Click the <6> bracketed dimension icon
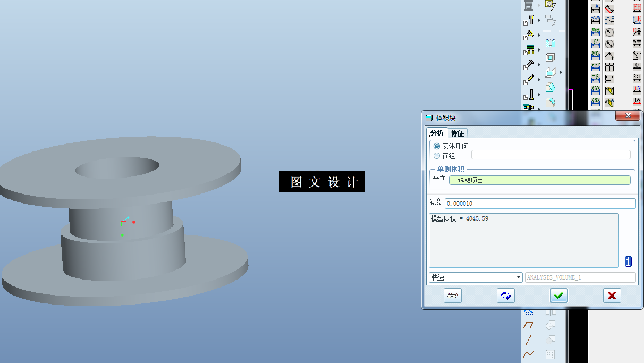The width and height of the screenshot is (644, 363). click(596, 102)
